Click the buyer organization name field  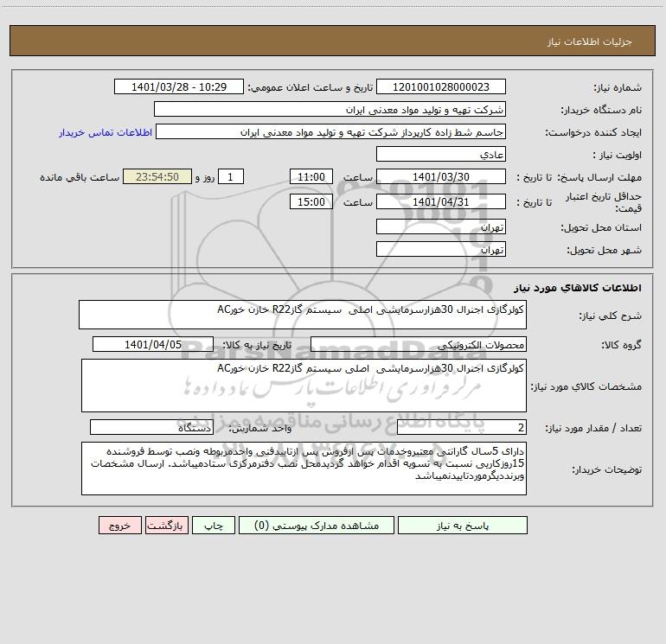point(330,110)
